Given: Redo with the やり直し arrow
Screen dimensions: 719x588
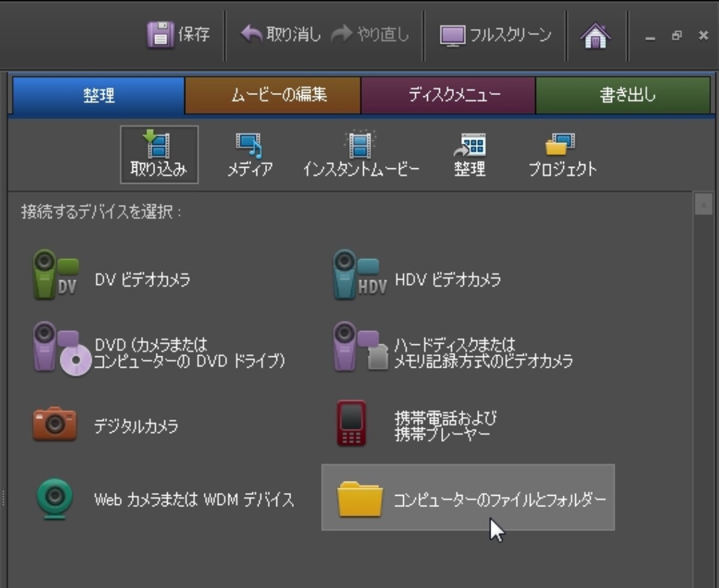Looking at the screenshot, I should tap(342, 35).
